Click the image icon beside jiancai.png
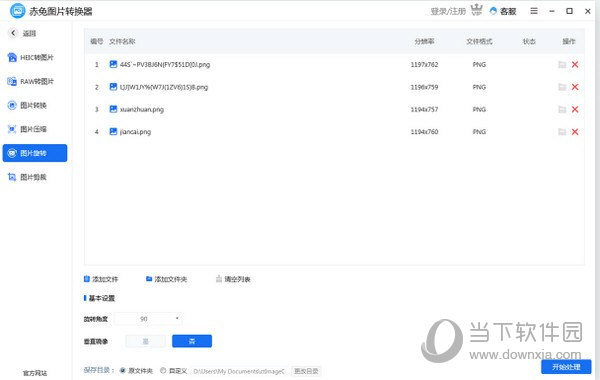This screenshot has width=600, height=380. coord(113,132)
